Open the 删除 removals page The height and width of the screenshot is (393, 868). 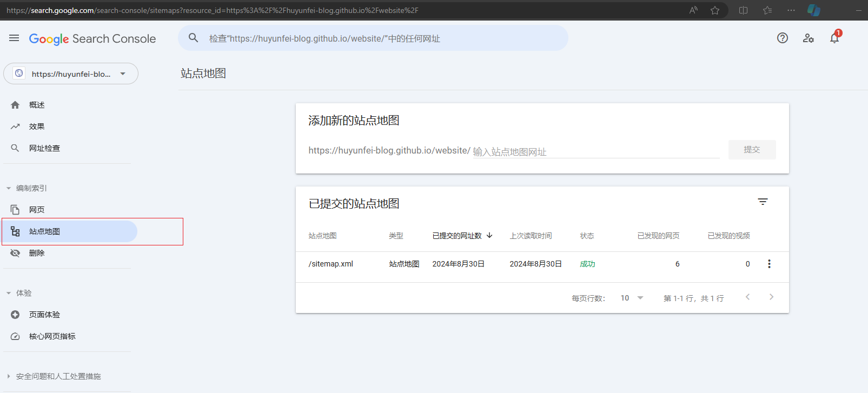pos(37,253)
